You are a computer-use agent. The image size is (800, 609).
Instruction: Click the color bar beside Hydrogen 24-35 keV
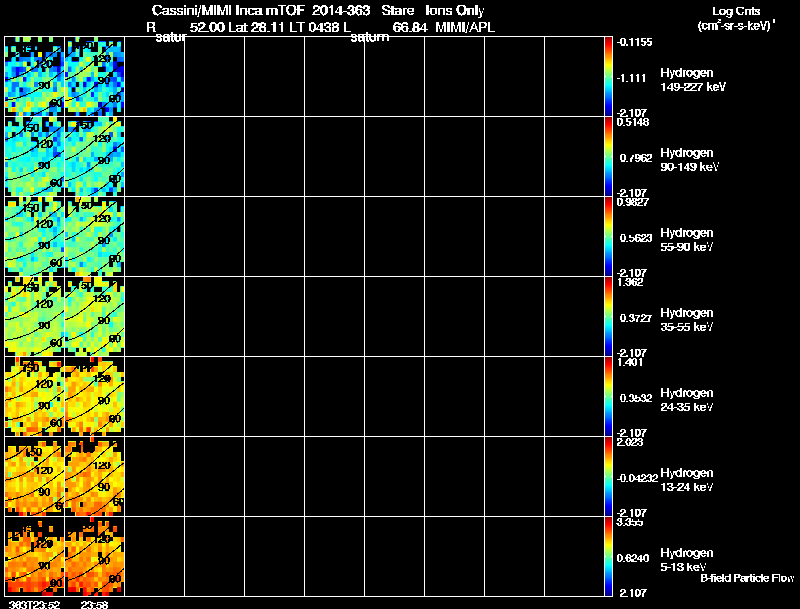pyautogui.click(x=608, y=397)
